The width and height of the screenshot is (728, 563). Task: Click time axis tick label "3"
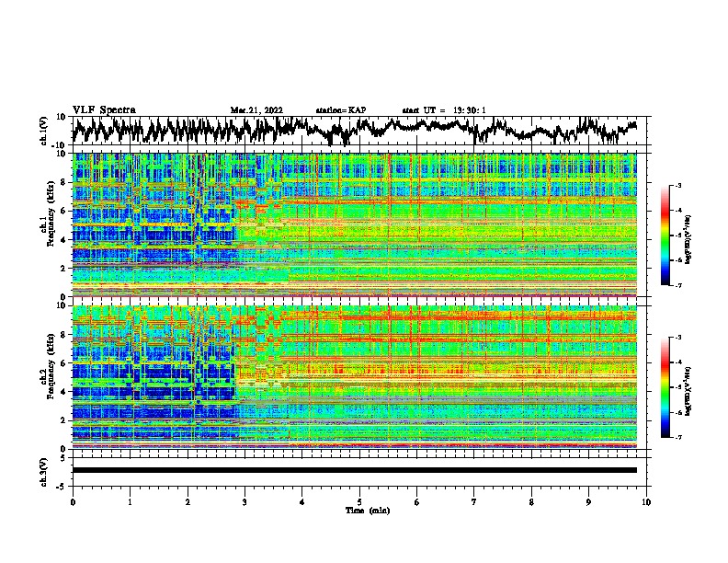[x=245, y=502]
